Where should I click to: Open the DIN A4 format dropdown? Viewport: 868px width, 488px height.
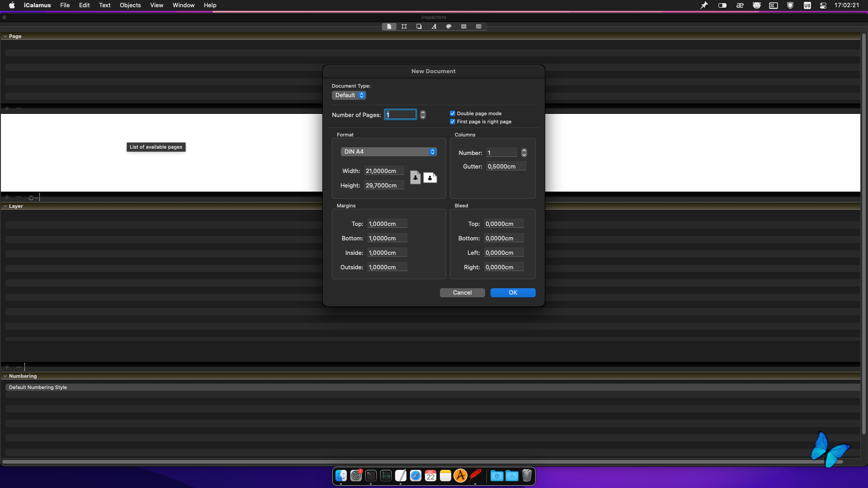[389, 152]
